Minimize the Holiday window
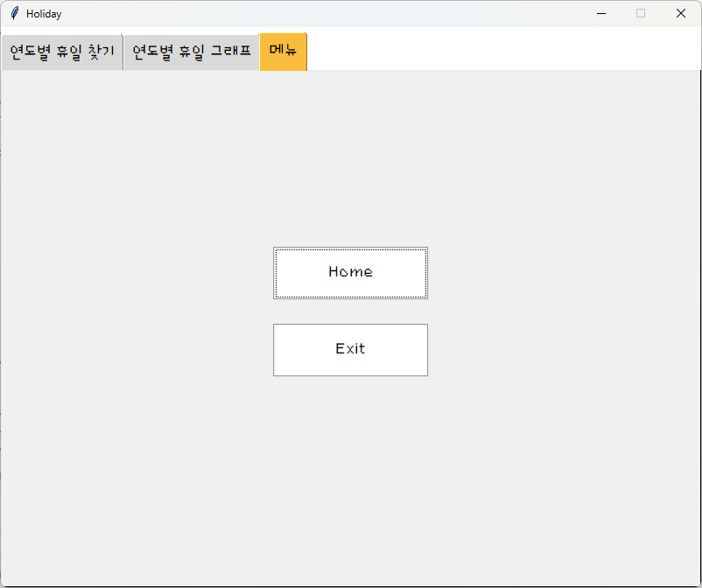702x588 pixels. [x=601, y=13]
